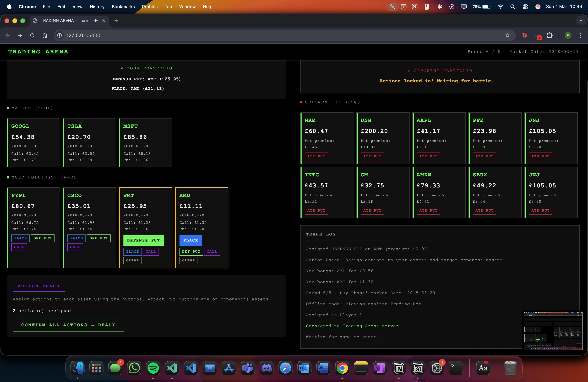This screenshot has width=588, height=382.
Task: Open the Chrome three-dot menu
Action: click(x=580, y=36)
